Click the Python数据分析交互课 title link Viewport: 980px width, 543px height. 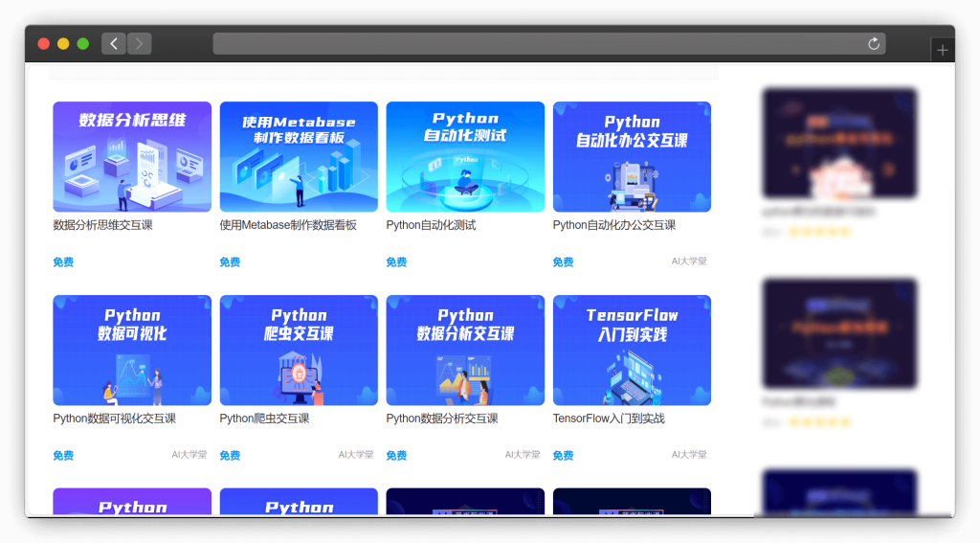tap(442, 419)
